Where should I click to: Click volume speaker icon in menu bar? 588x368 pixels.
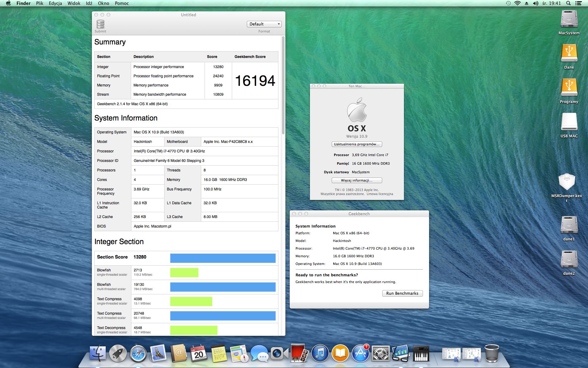(x=536, y=3)
